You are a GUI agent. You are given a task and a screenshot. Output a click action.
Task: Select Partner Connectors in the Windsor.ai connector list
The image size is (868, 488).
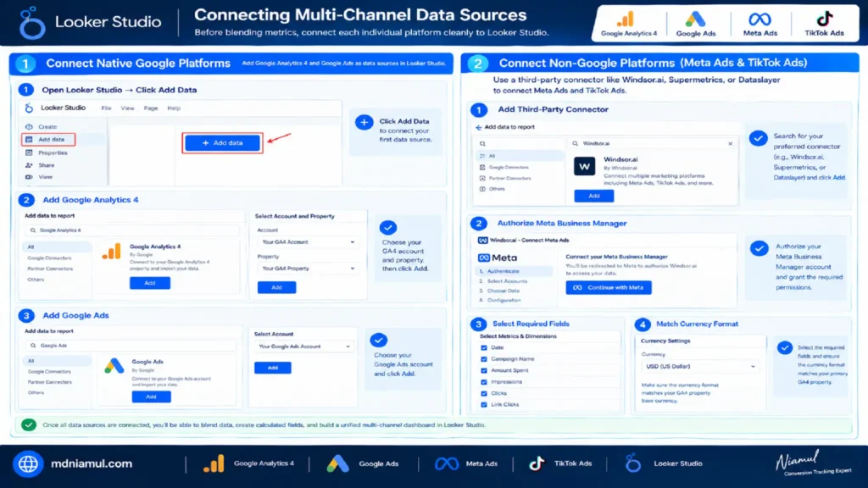(509, 178)
